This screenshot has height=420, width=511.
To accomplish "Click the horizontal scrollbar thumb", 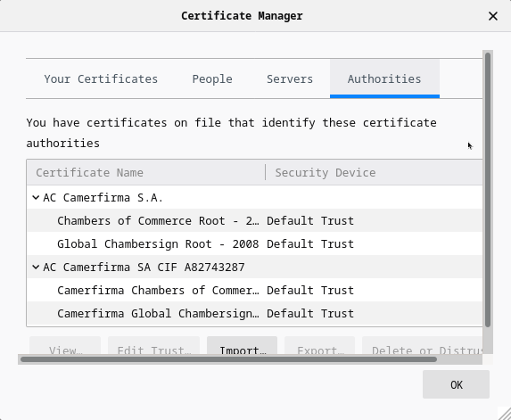I will pos(228,359).
